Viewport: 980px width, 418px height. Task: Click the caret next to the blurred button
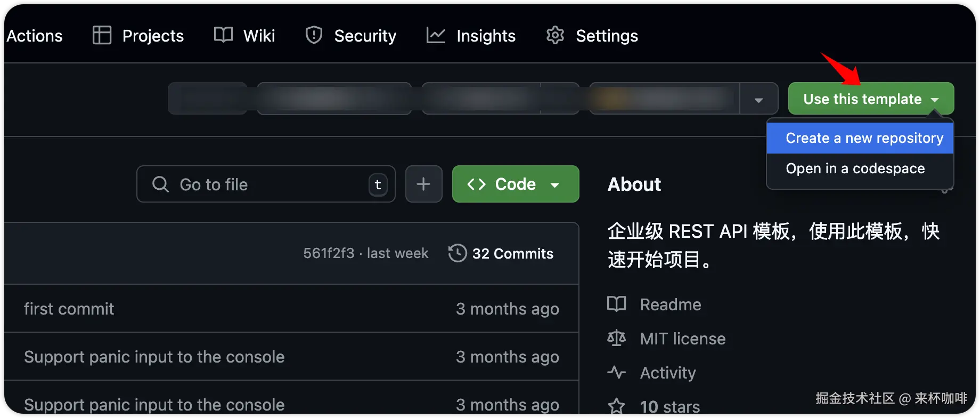[758, 99]
